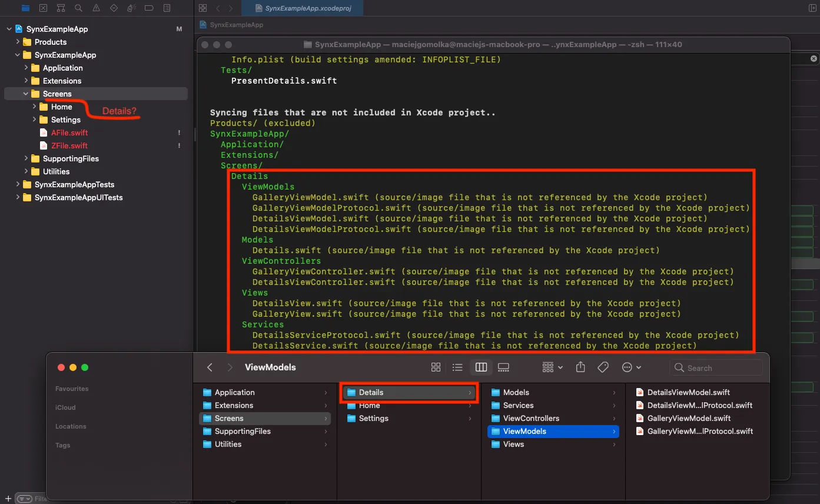Viewport: 820px width, 504px height.
Task: Switch Finder to icon view
Action: [436, 367]
